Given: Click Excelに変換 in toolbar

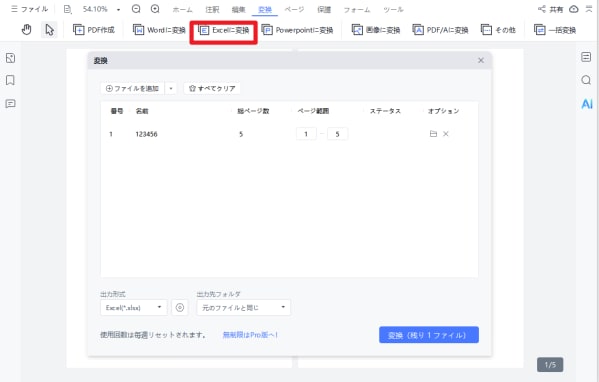Looking at the screenshot, I should [223, 30].
